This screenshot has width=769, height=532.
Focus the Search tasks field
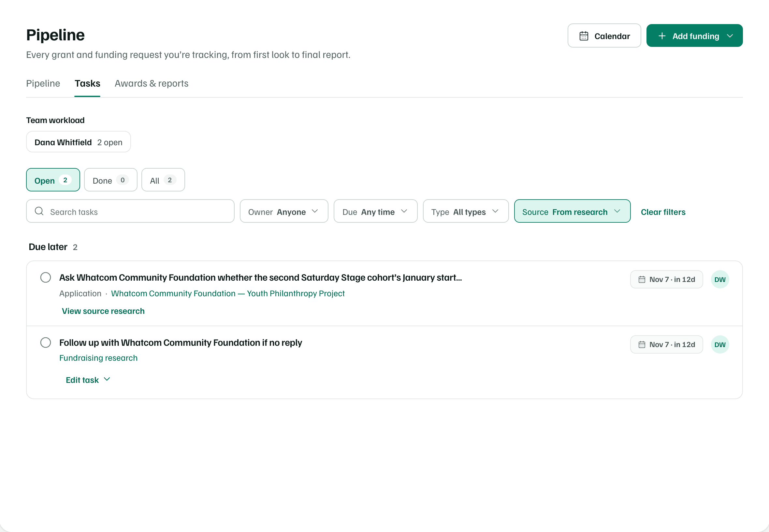[130, 211]
